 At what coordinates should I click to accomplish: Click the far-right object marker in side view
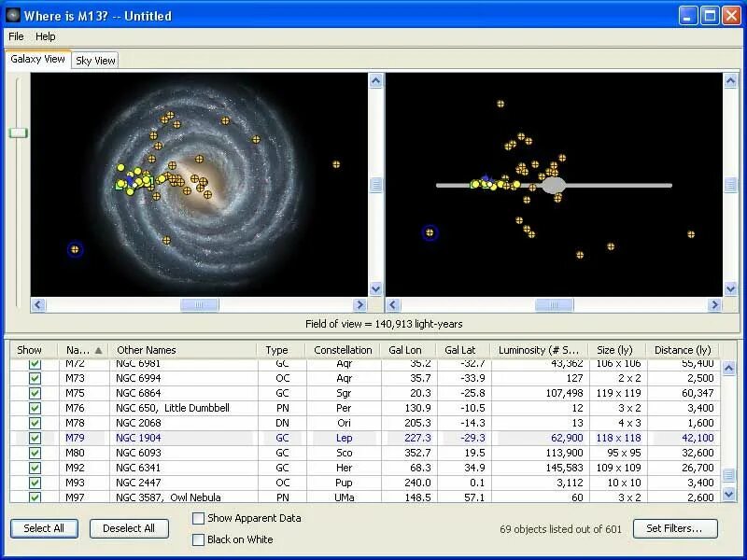(x=691, y=234)
